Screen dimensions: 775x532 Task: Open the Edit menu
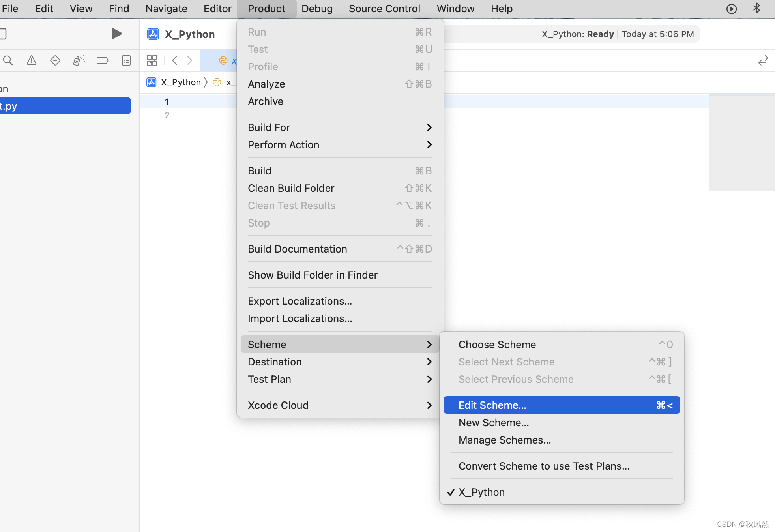[x=44, y=9]
